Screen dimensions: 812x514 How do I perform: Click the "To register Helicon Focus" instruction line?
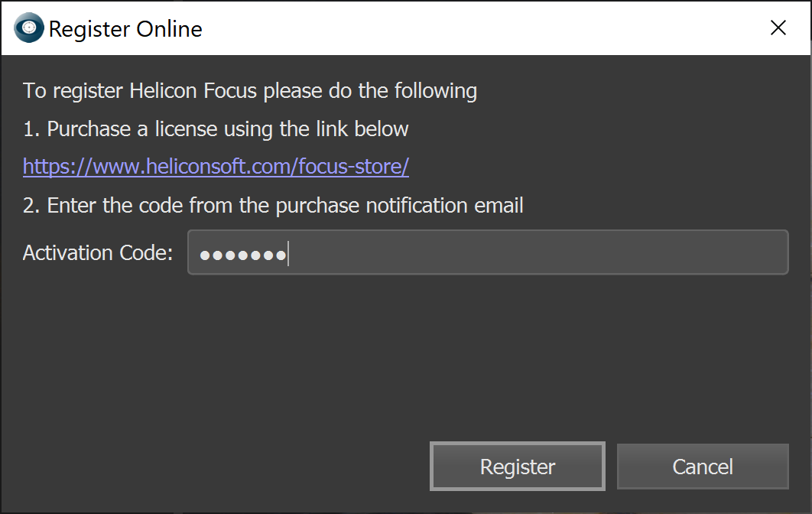pos(249,91)
